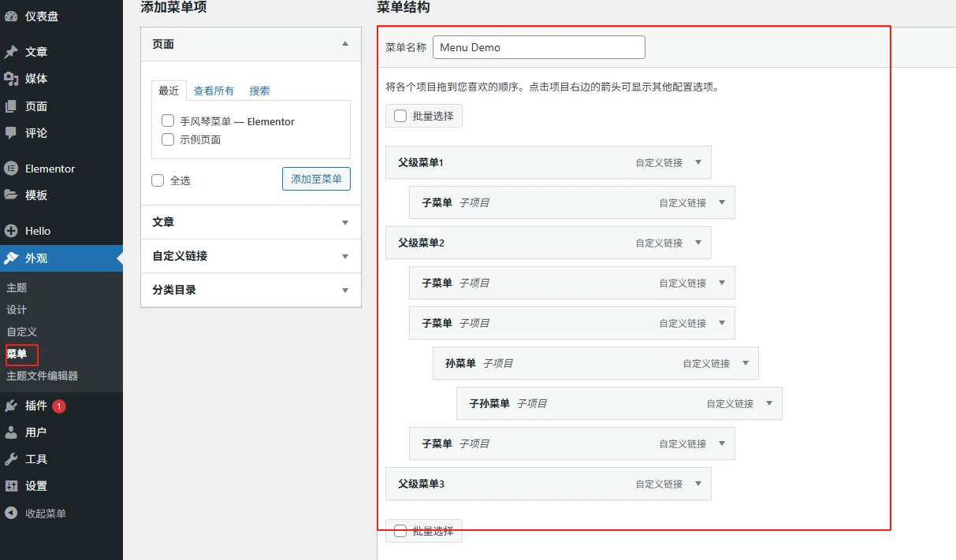The image size is (956, 560).
Task: Select the 子孙菜单 menu item bar
Action: pyautogui.click(x=619, y=403)
